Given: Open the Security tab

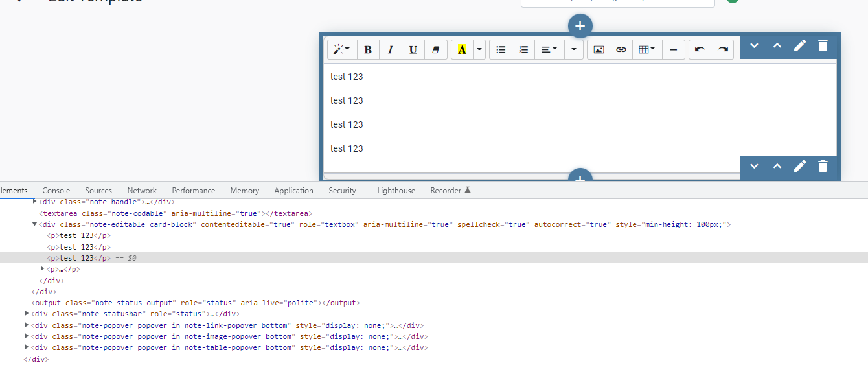Looking at the screenshot, I should coord(342,191).
